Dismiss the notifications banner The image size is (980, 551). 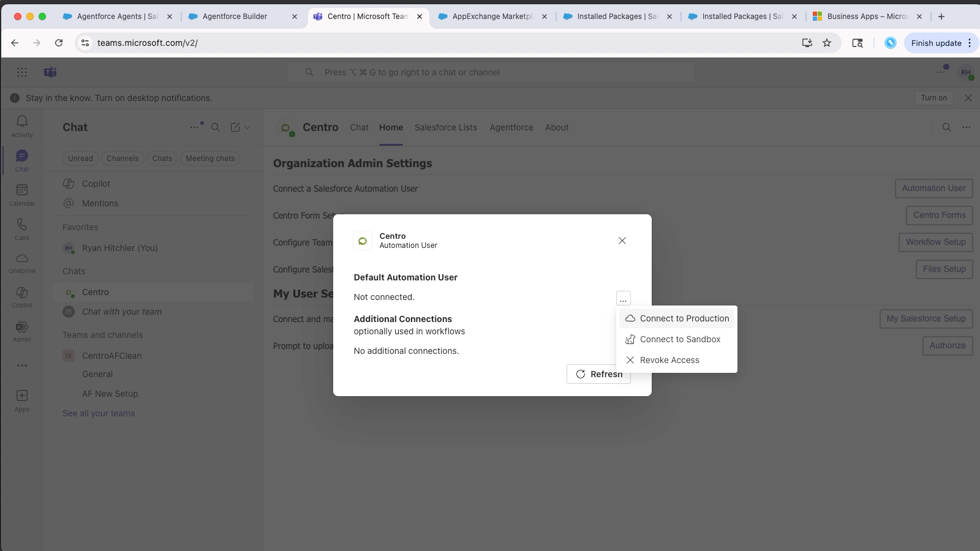point(968,98)
